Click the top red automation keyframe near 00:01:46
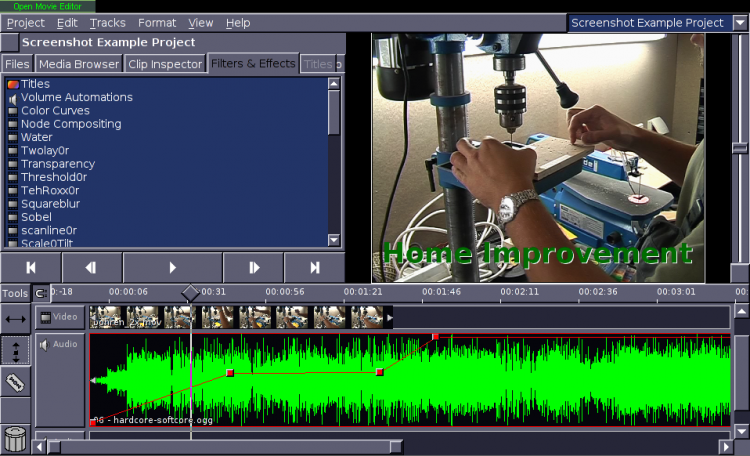 [435, 337]
